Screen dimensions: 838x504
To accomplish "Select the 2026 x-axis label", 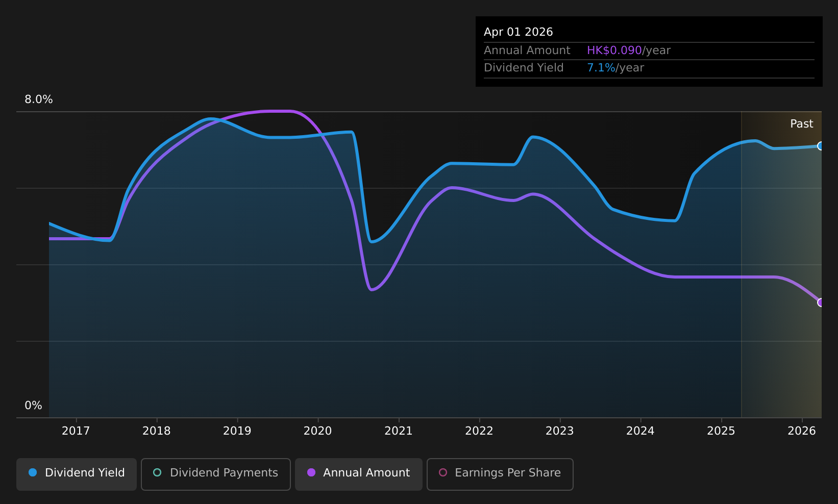I will pyautogui.click(x=802, y=431).
